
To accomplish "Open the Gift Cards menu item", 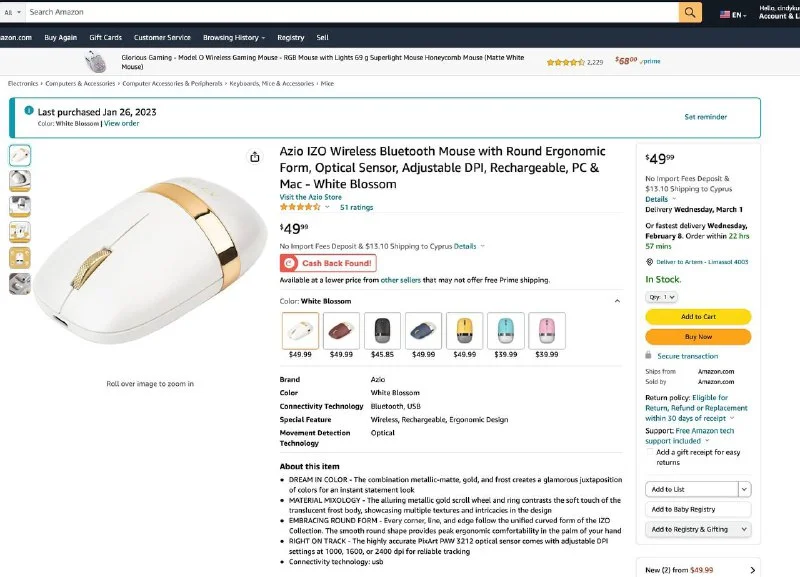I will (105, 37).
